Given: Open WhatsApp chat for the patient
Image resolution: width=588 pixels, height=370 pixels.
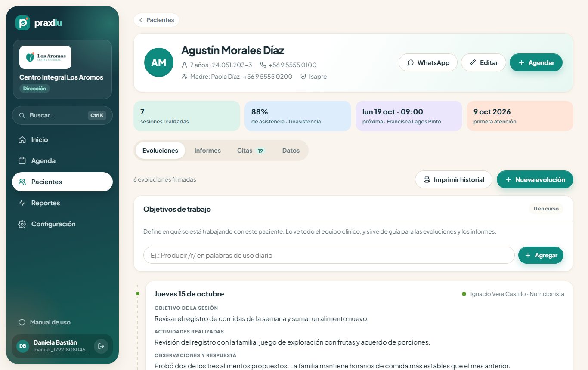Looking at the screenshot, I should pos(428,63).
